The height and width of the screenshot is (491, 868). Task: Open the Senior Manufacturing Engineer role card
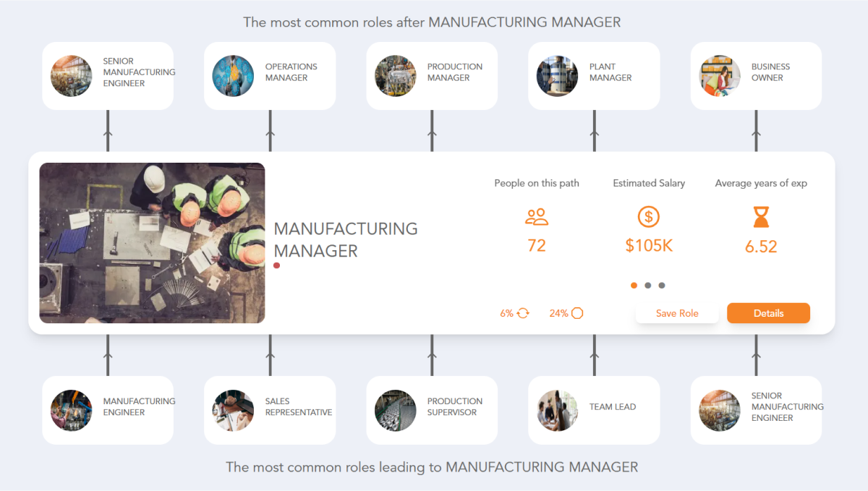coord(107,75)
